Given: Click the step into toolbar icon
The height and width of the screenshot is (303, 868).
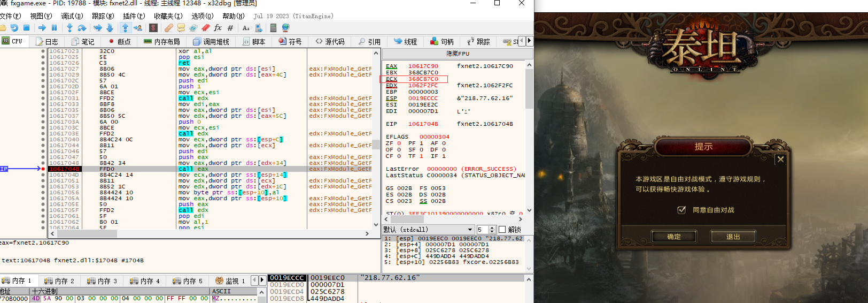Looking at the screenshot, I should [69, 28].
